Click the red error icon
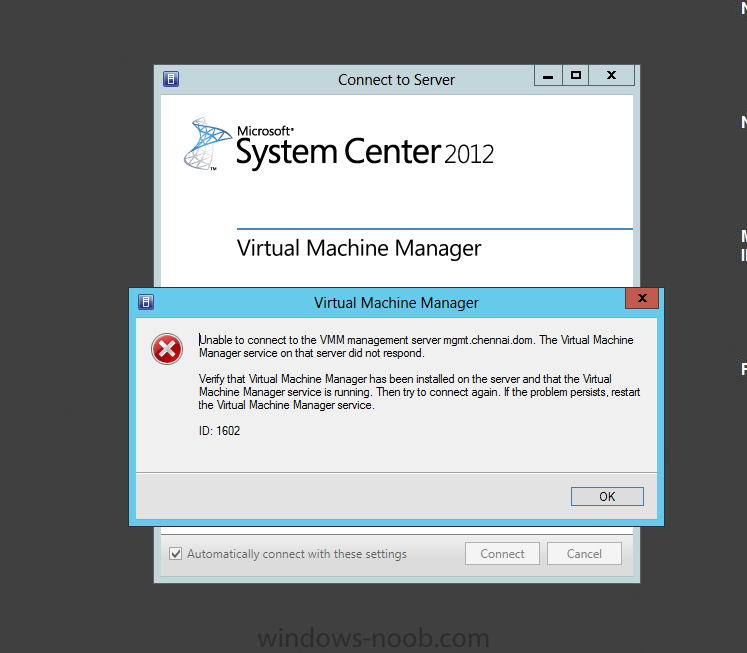This screenshot has height=653, width=747. [167, 349]
